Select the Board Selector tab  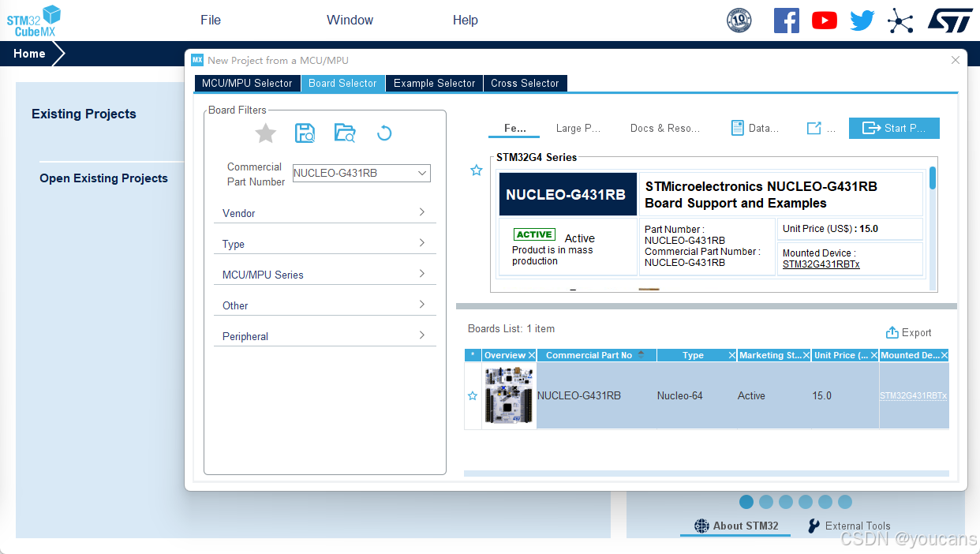pyautogui.click(x=342, y=83)
